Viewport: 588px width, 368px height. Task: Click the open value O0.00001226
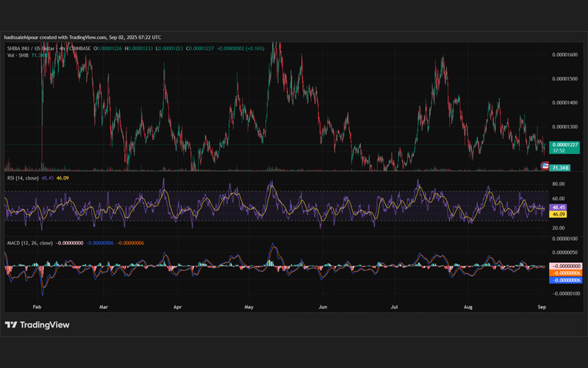(x=107, y=49)
